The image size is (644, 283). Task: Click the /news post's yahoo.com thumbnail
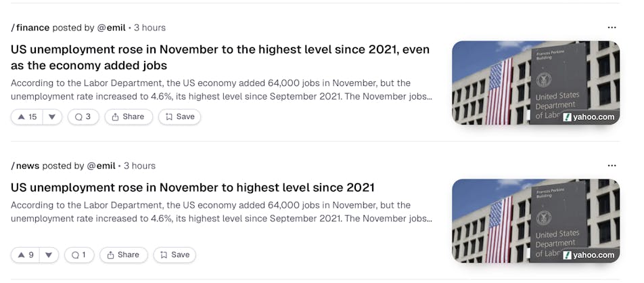(x=535, y=221)
